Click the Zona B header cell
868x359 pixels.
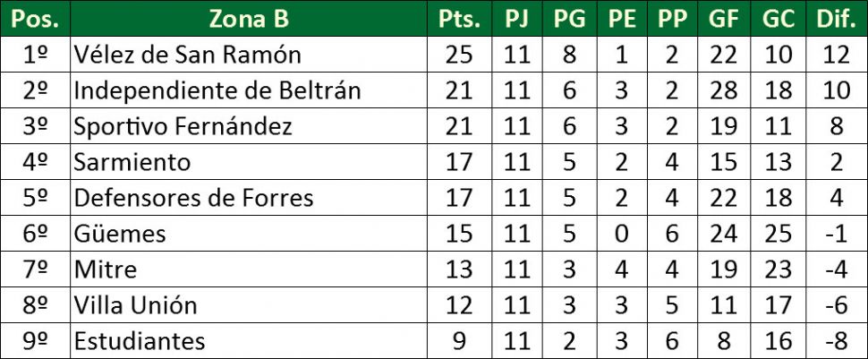coord(249,19)
